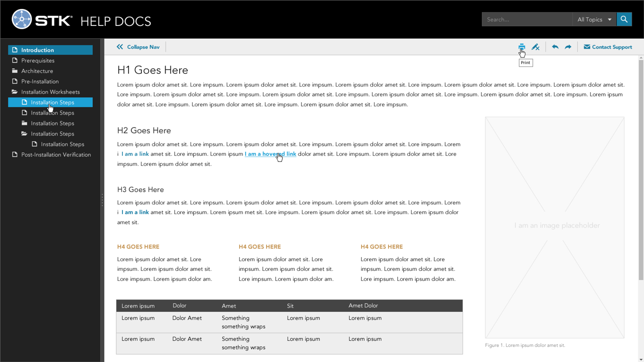Image resolution: width=644 pixels, height=362 pixels.
Task: Open the Prerequisites topic in the sidebar
Action: [x=37, y=61]
